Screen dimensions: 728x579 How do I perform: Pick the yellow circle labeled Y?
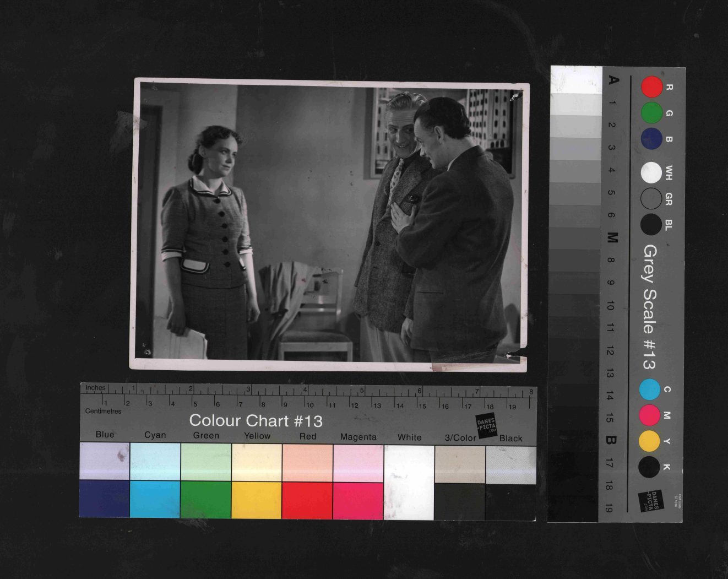650,441
